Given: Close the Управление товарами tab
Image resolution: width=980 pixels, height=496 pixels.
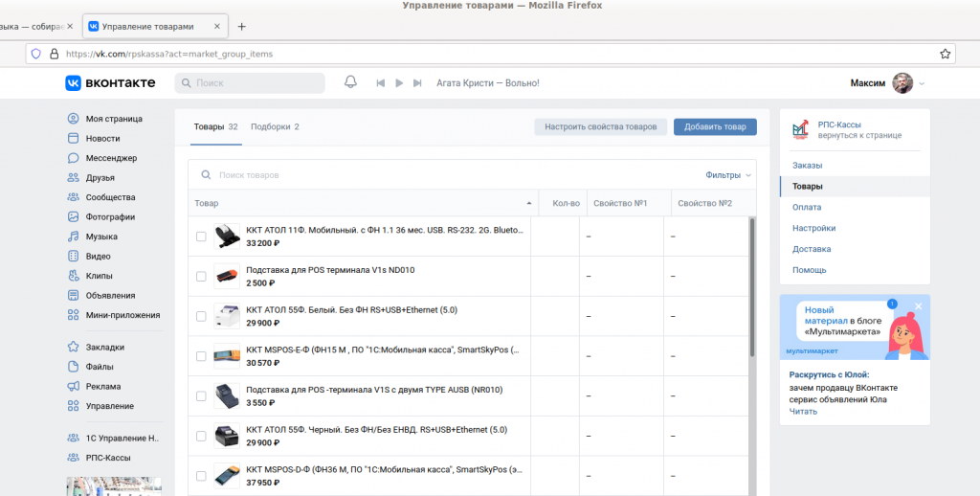Looking at the screenshot, I should click(217, 26).
